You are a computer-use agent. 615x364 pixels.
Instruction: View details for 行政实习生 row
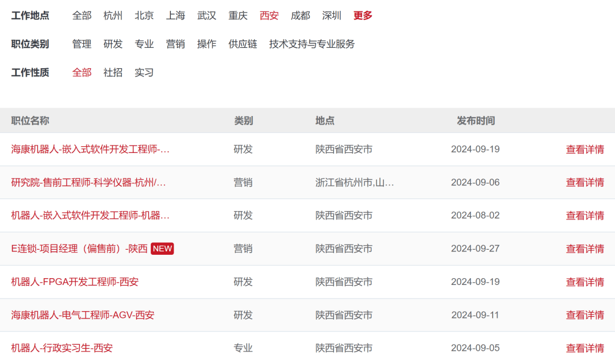pyautogui.click(x=585, y=348)
